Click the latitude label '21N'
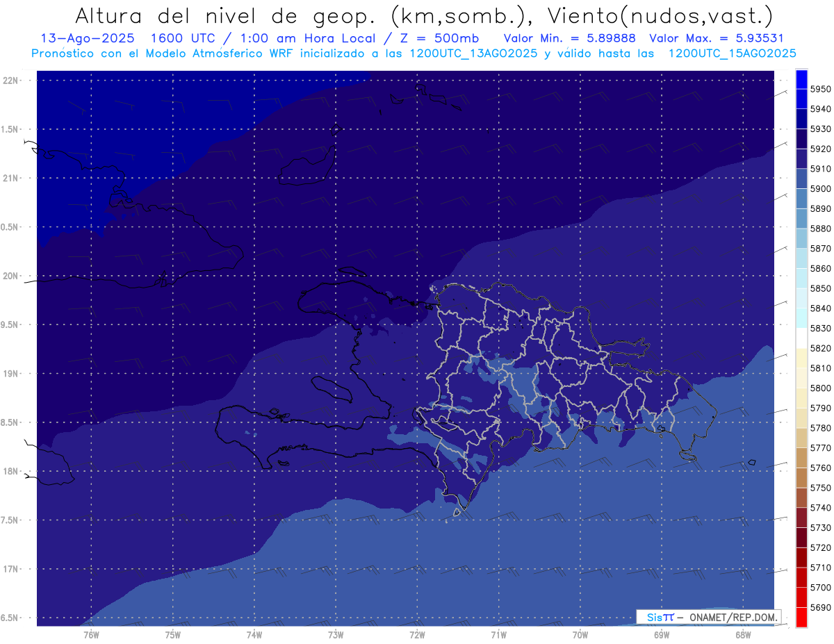 [x=10, y=178]
